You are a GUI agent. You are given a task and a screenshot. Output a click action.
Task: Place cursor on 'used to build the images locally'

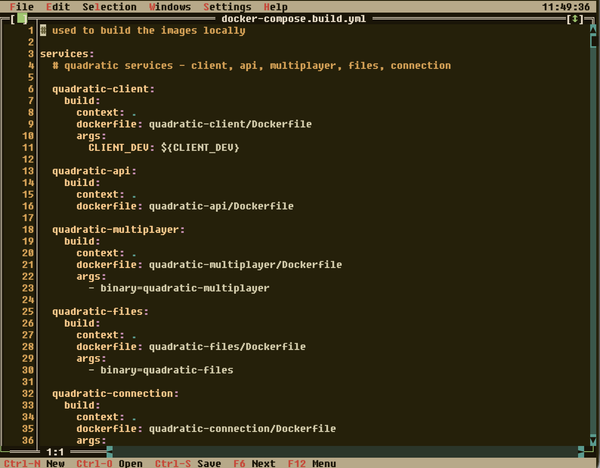coord(148,31)
